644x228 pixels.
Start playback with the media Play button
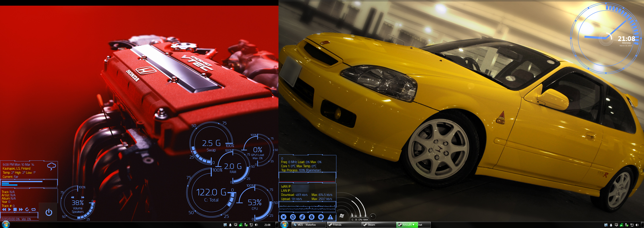coord(10,210)
